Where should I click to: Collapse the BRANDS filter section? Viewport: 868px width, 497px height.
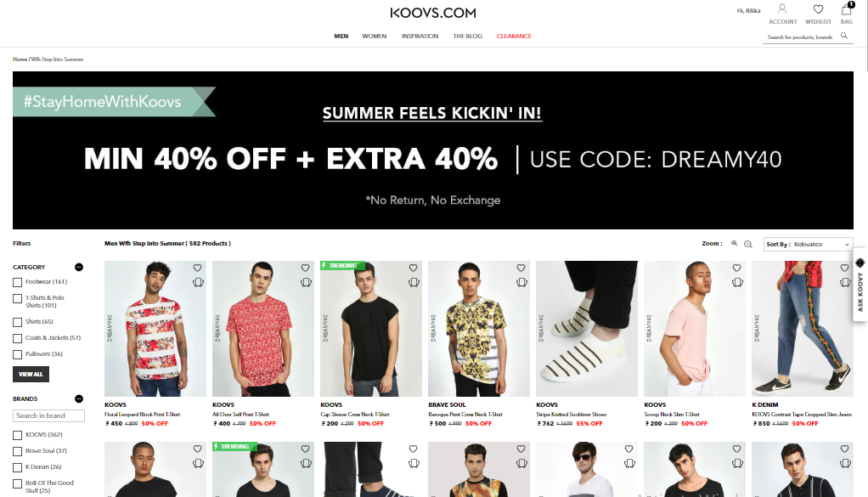79,399
